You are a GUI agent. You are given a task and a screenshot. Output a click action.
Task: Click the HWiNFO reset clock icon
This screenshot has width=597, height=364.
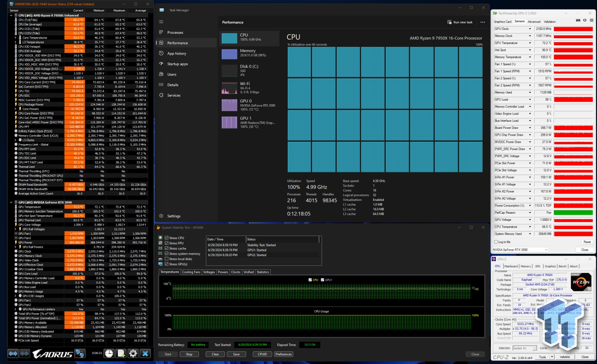click(x=109, y=353)
